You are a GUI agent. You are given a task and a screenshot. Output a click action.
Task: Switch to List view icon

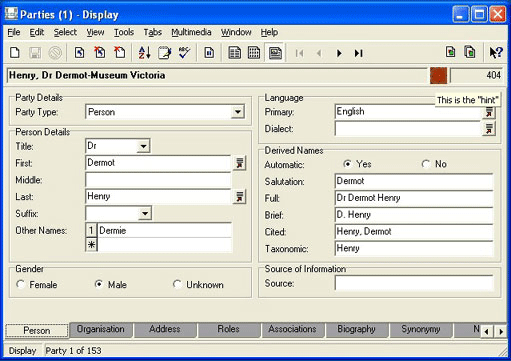click(x=234, y=53)
